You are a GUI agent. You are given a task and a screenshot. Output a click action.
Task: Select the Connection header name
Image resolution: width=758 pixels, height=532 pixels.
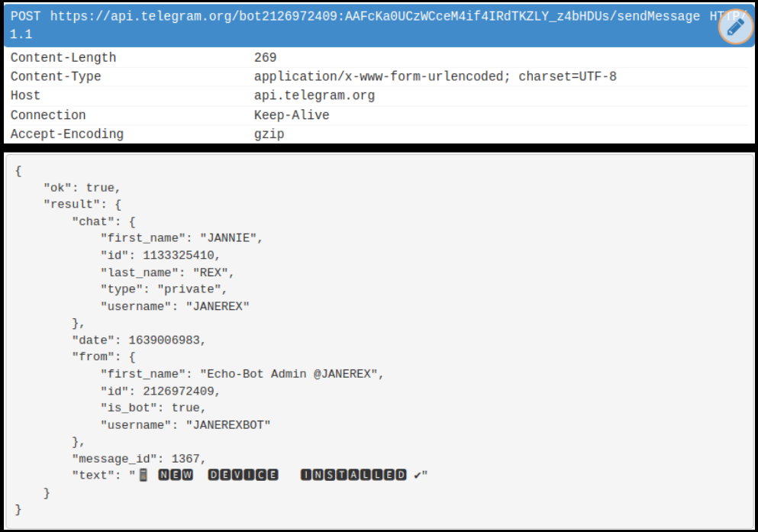[48, 114]
